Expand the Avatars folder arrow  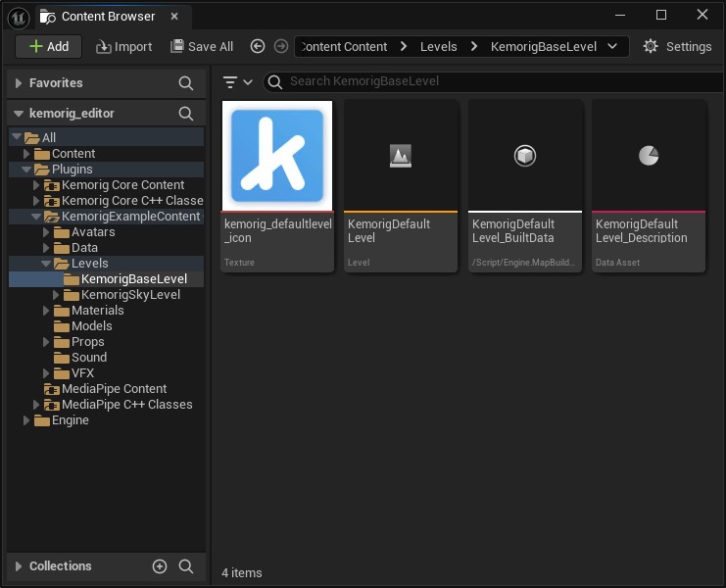click(46, 232)
